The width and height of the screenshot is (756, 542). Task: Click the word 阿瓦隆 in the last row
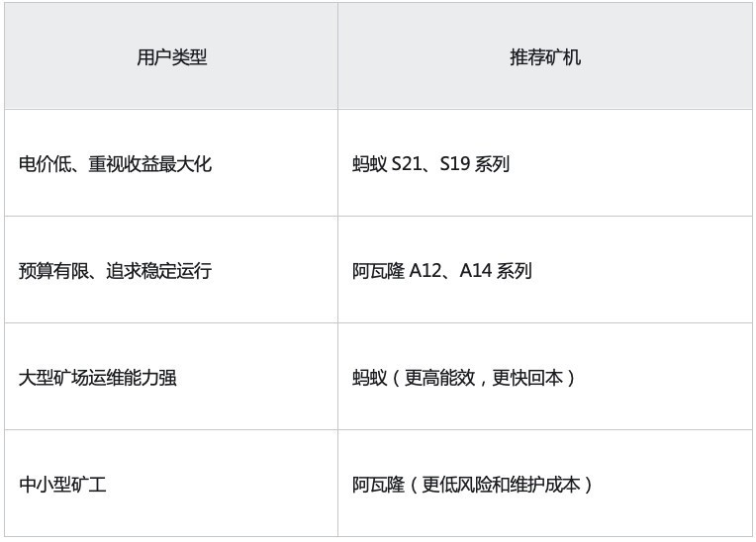tap(378, 485)
